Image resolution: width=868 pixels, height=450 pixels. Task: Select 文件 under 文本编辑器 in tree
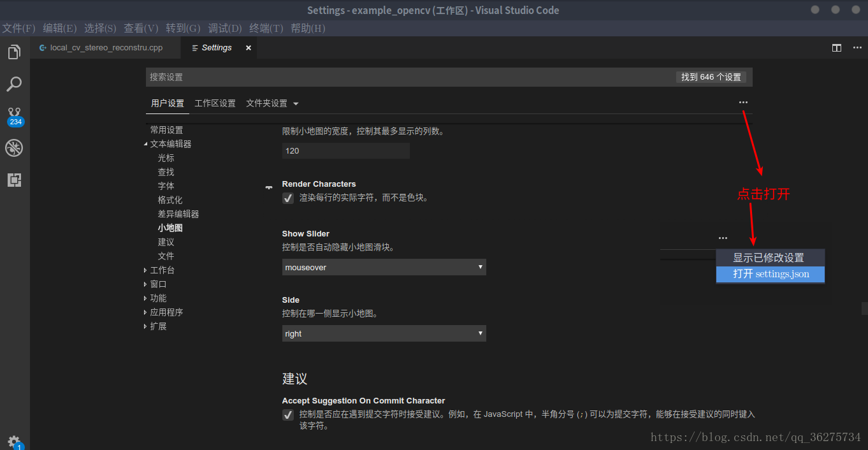(166, 256)
